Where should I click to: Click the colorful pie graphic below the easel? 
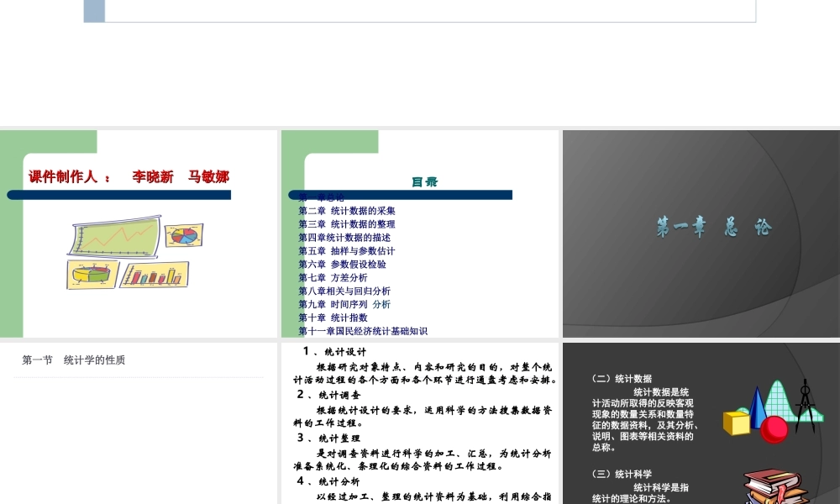[91, 275]
